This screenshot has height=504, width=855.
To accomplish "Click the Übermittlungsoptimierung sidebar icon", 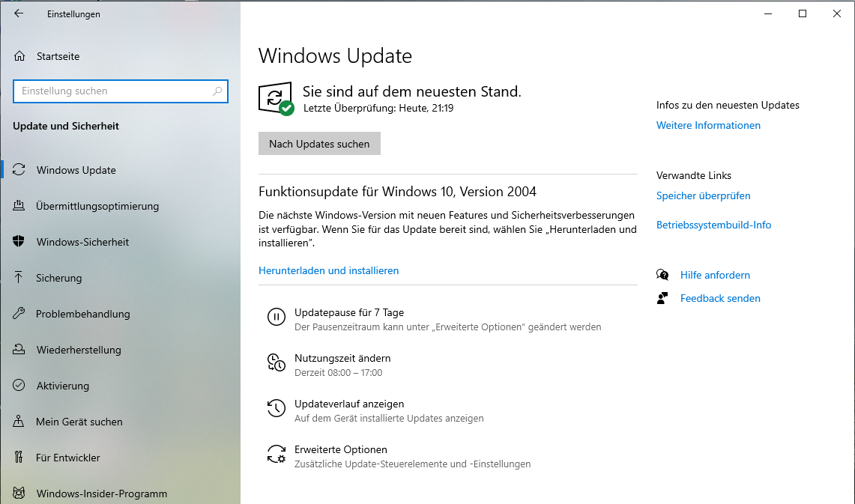I will point(19,205).
